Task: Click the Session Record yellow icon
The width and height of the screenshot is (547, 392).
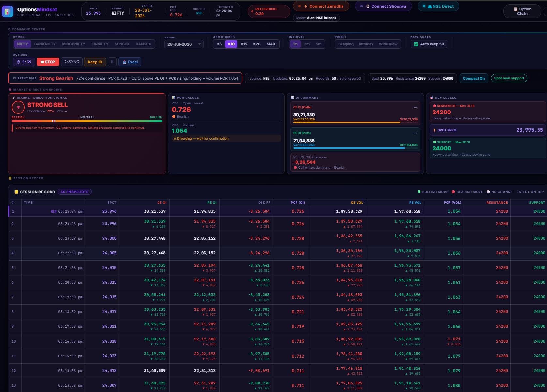Action: 16,192
